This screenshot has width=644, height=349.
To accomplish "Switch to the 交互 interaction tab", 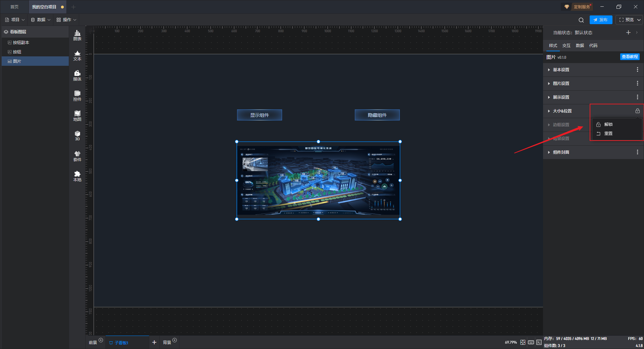I will tap(566, 46).
